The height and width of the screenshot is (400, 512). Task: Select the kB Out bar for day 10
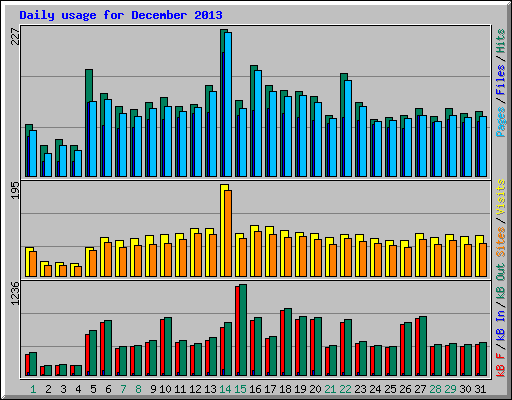coord(168,347)
